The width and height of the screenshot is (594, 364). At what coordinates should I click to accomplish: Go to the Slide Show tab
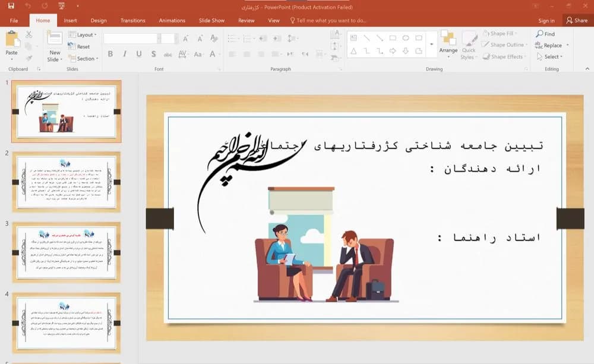click(x=212, y=20)
